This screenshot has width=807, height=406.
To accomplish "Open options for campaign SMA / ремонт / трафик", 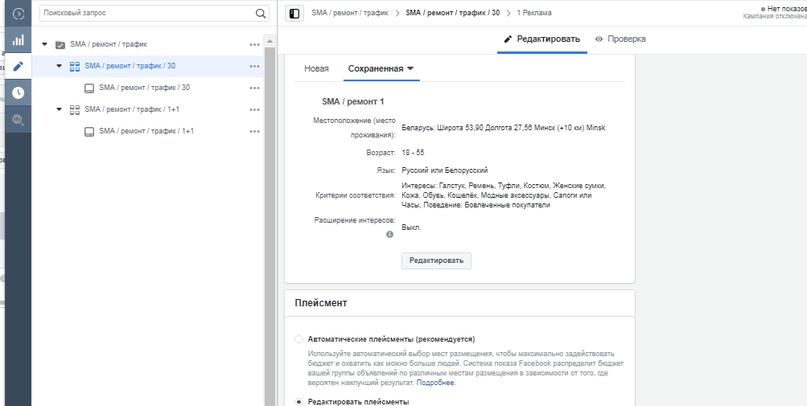I will [254, 45].
